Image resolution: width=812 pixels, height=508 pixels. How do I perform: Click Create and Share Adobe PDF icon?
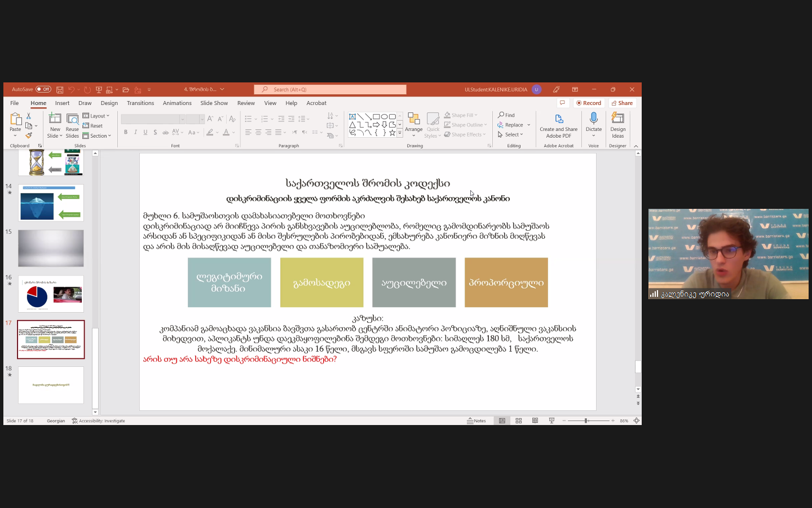[559, 119]
